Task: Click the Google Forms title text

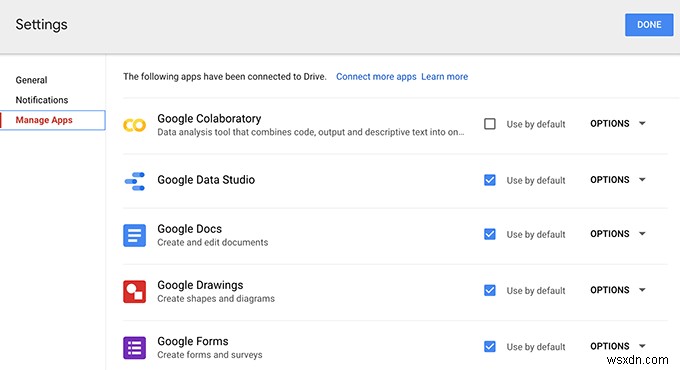Action: tap(193, 341)
